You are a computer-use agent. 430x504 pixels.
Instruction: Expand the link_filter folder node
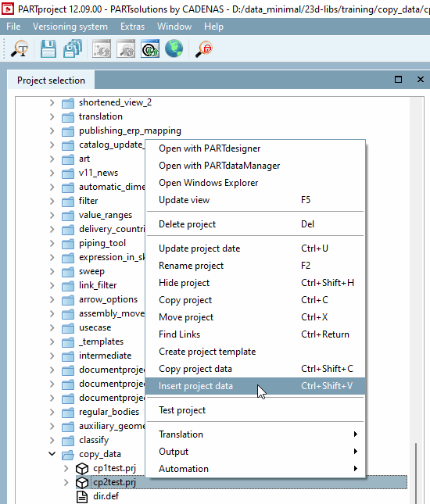pos(52,285)
